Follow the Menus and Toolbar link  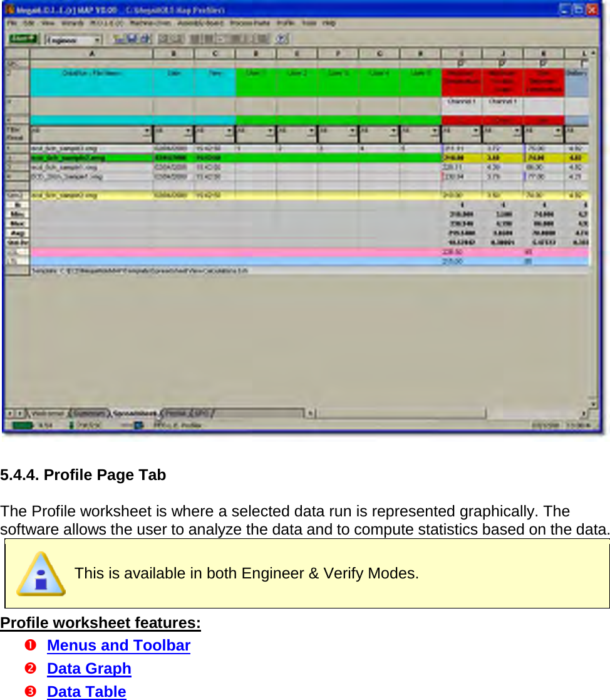point(119,645)
